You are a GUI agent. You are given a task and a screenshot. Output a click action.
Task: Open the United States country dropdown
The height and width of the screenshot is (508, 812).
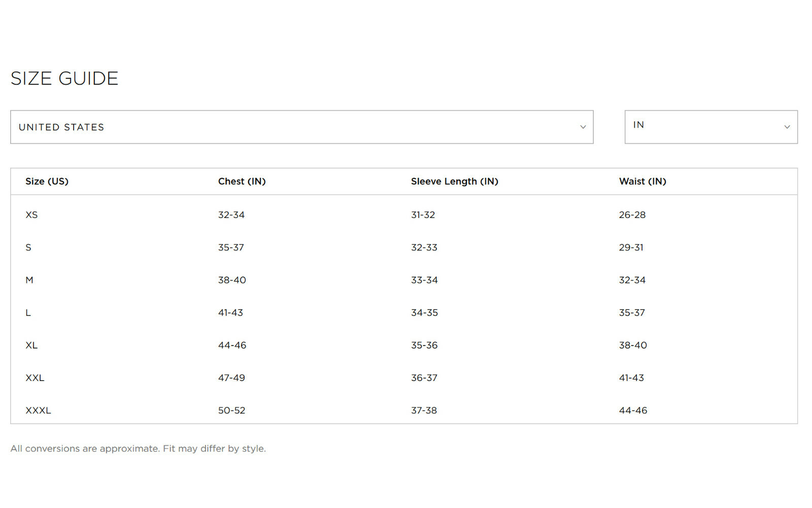(301, 127)
